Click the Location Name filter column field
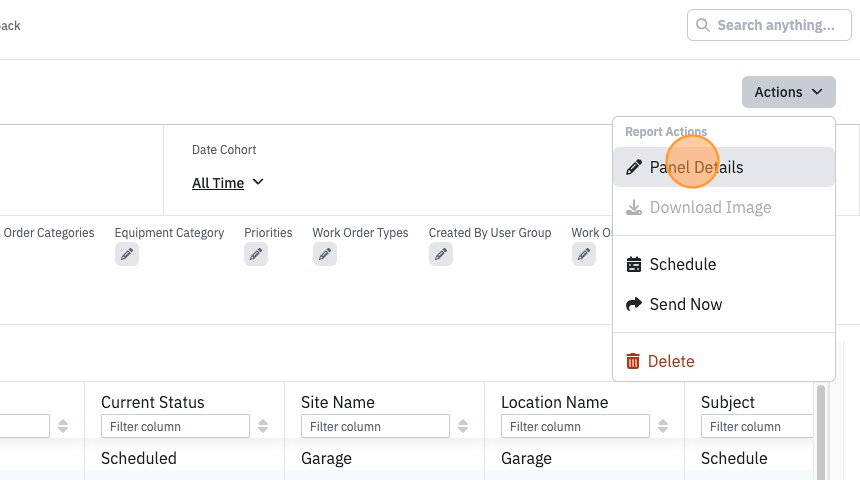This screenshot has height=480, width=860. click(x=575, y=426)
